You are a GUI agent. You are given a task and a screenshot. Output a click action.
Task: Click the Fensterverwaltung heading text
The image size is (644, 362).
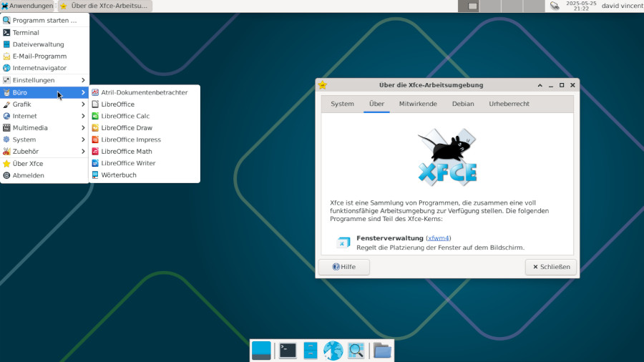390,238
